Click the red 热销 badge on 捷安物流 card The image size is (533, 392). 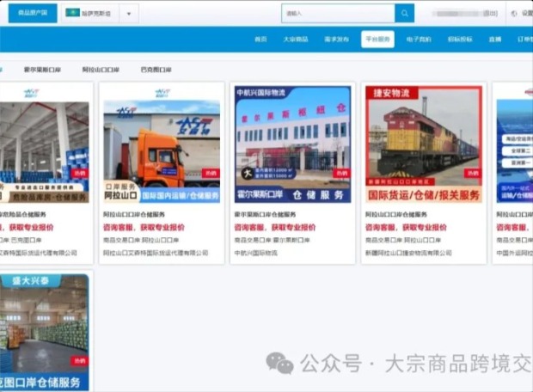click(x=473, y=174)
